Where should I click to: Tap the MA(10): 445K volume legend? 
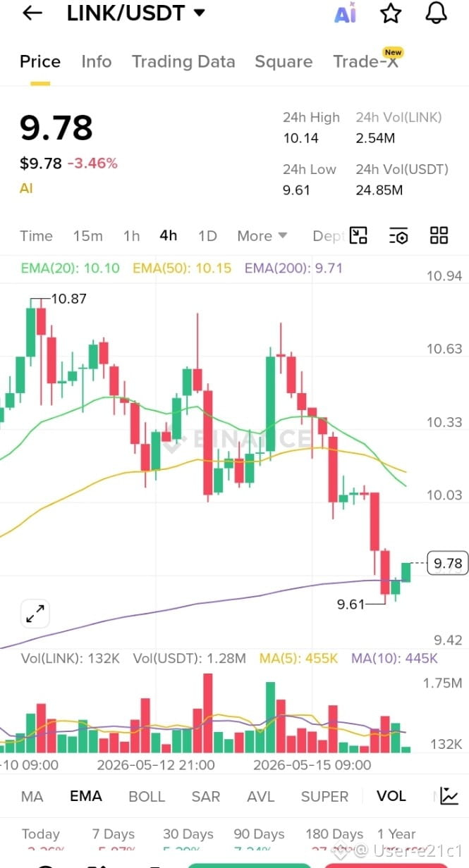point(395,659)
